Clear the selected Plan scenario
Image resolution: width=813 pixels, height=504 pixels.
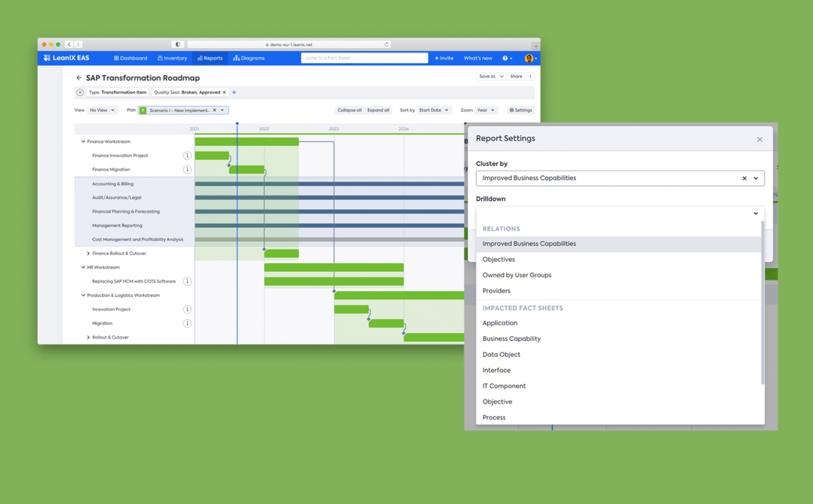pos(215,110)
